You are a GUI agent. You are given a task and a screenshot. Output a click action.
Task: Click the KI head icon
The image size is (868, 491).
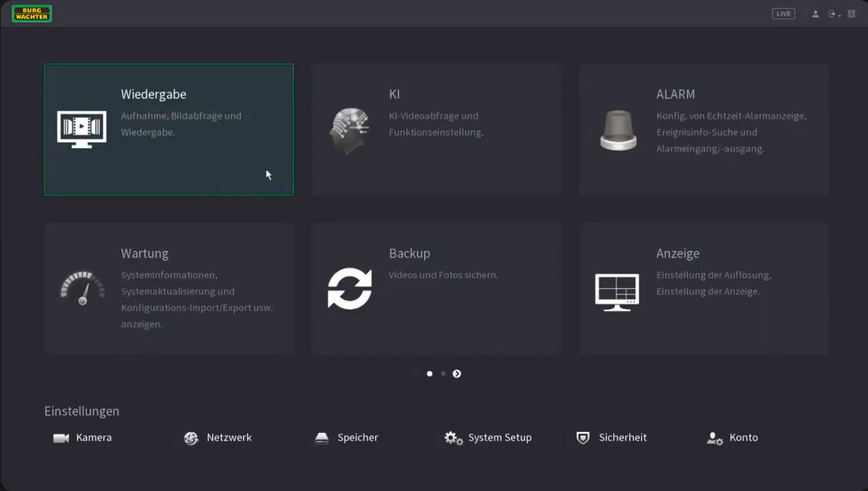(350, 130)
